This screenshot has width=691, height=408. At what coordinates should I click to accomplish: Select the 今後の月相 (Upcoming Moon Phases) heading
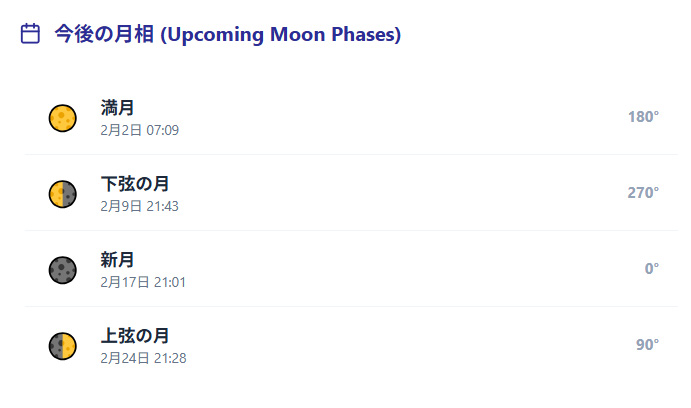[x=227, y=35]
